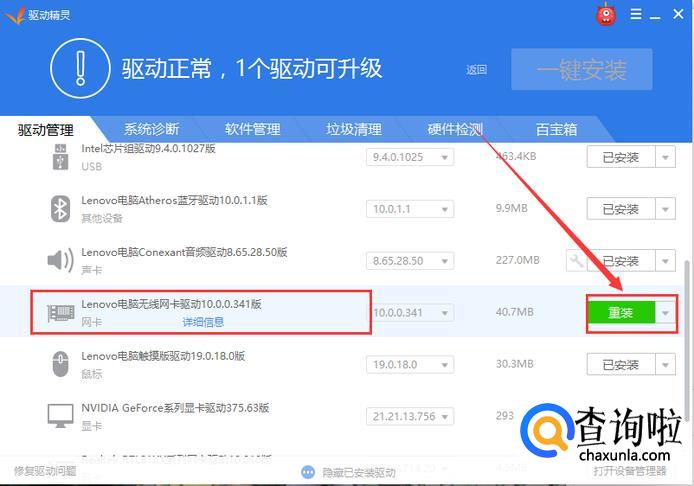Click the 返回 link

pyautogui.click(x=476, y=69)
